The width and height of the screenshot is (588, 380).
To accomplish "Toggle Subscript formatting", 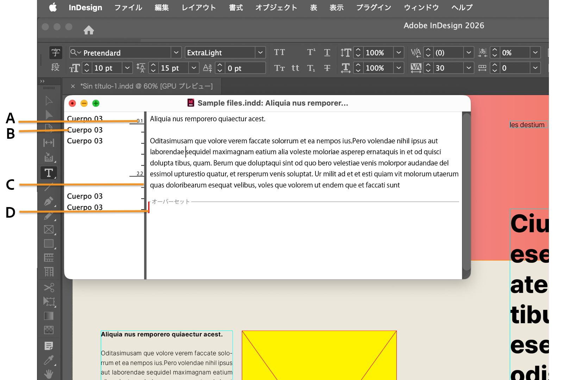I will pyautogui.click(x=311, y=68).
